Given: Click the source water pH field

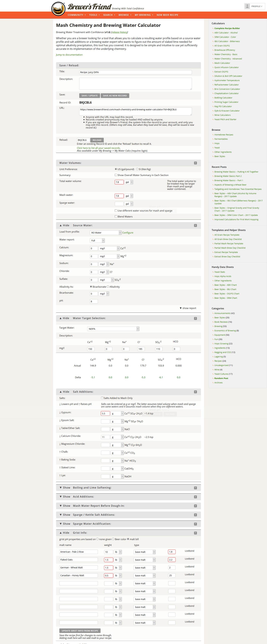Looking at the screenshot, I should coord(94,301).
